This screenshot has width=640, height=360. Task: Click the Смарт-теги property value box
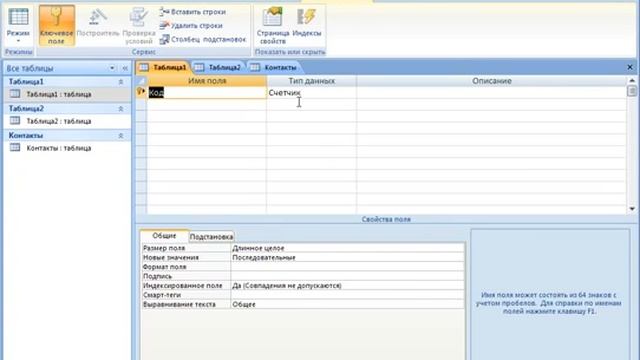(347, 295)
